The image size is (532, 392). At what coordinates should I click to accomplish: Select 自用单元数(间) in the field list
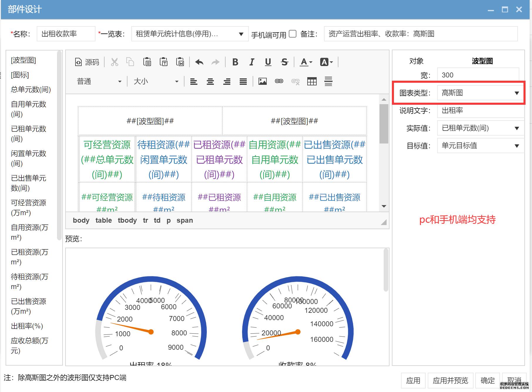point(28,109)
